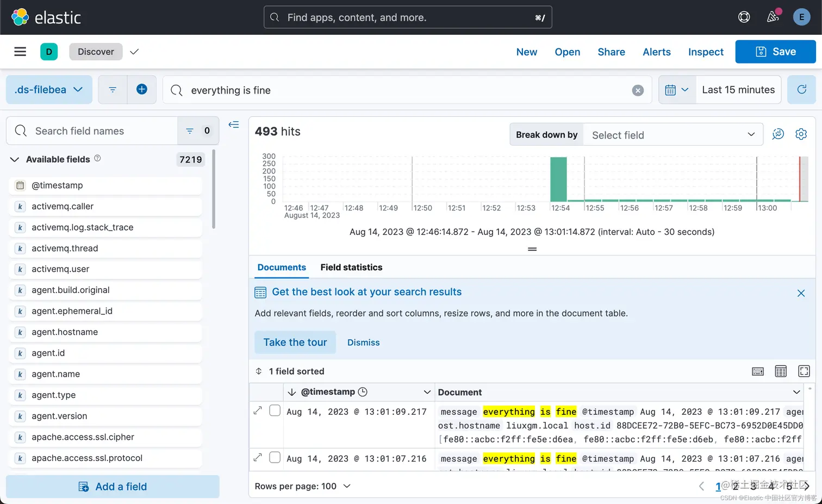Clear the query with the X icon
The image size is (822, 504).
(638, 90)
